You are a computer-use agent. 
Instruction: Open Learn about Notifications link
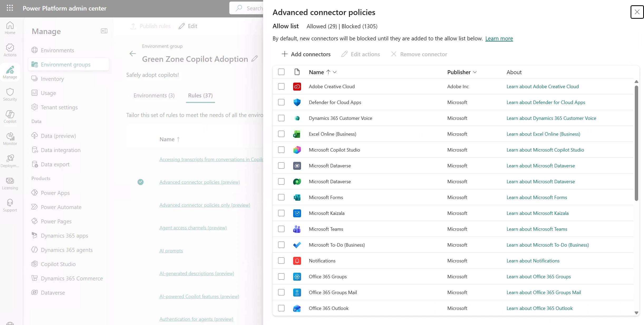(533, 261)
